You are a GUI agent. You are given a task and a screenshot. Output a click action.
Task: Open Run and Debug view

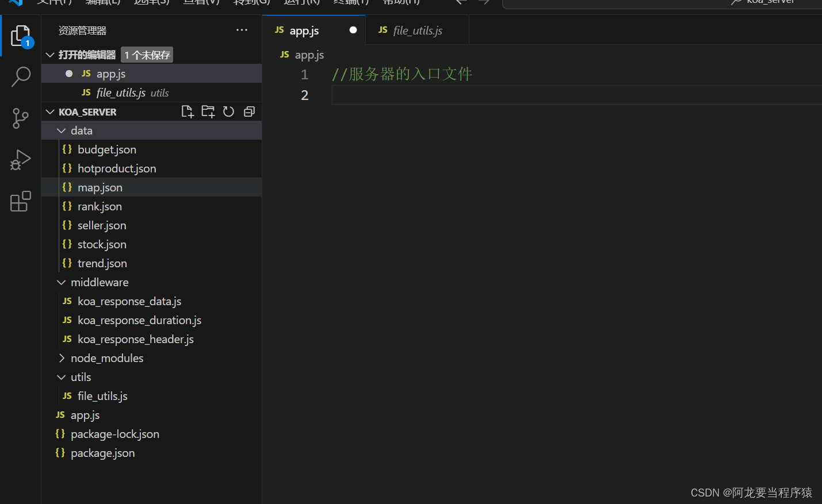point(21,160)
